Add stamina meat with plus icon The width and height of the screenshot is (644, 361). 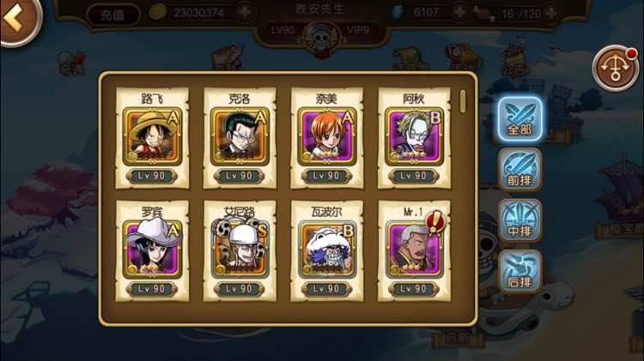[x=550, y=14]
